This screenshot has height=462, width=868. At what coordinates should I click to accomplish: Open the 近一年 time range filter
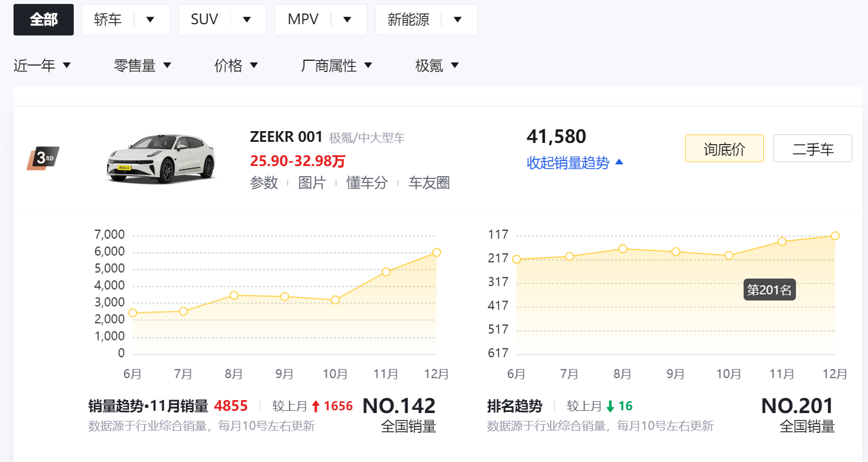point(42,66)
